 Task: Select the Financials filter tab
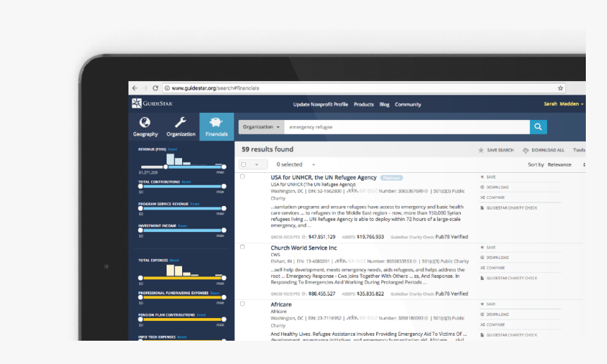click(x=217, y=127)
